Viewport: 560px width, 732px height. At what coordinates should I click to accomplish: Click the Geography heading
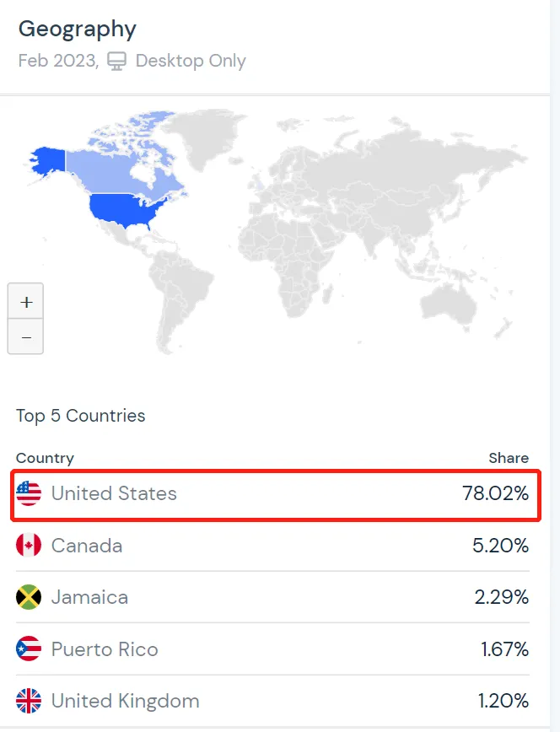click(x=77, y=29)
